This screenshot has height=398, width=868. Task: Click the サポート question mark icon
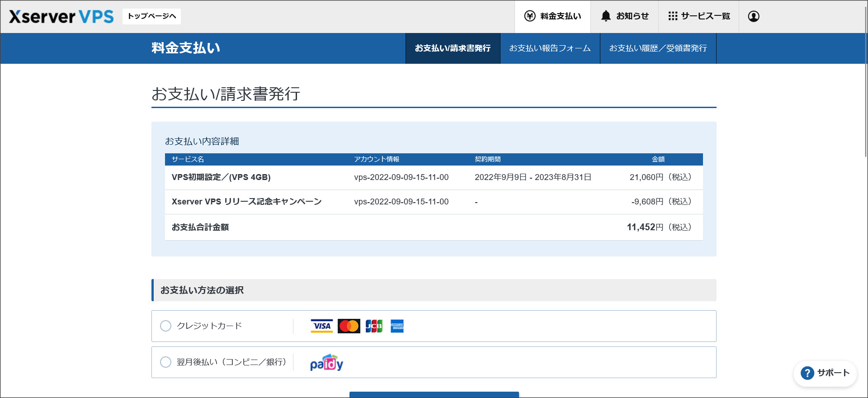click(x=807, y=373)
